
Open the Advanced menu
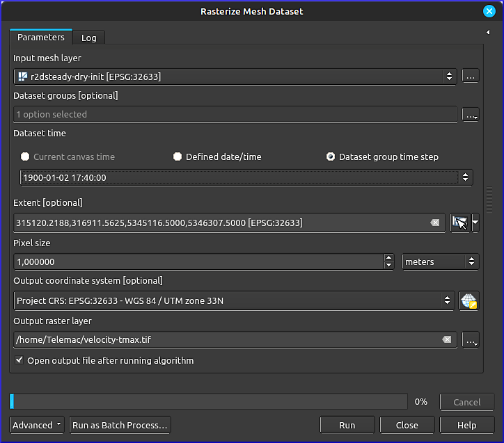pyautogui.click(x=37, y=425)
